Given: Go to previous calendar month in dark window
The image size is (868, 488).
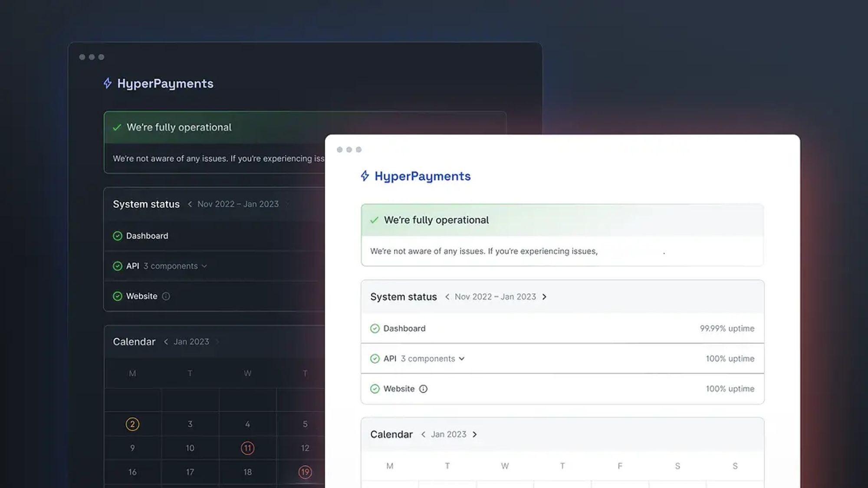Looking at the screenshot, I should [166, 342].
